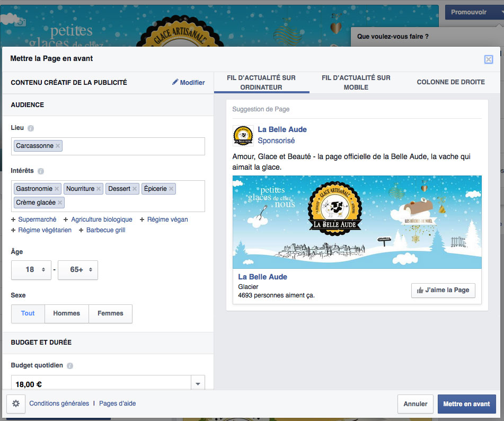Select Tout gender option
This screenshot has width=504, height=421.
coord(28,313)
